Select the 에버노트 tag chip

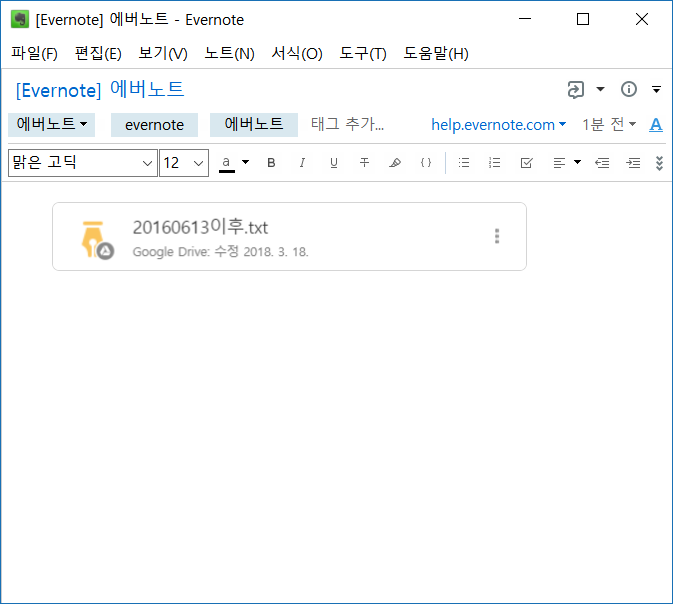pos(254,124)
